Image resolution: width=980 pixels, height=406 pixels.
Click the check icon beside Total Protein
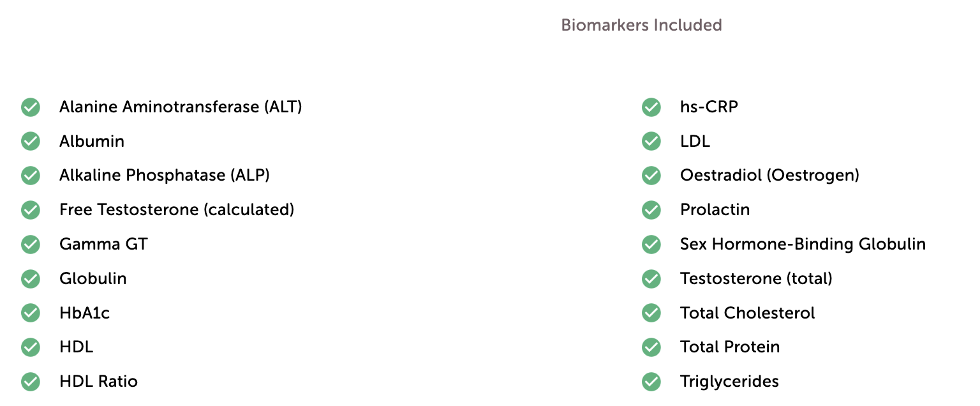coord(651,347)
